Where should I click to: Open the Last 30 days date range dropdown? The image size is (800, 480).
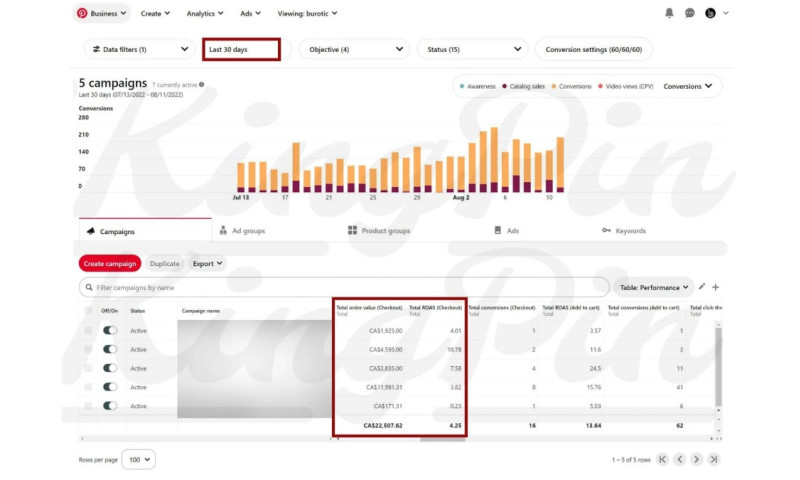click(x=241, y=49)
